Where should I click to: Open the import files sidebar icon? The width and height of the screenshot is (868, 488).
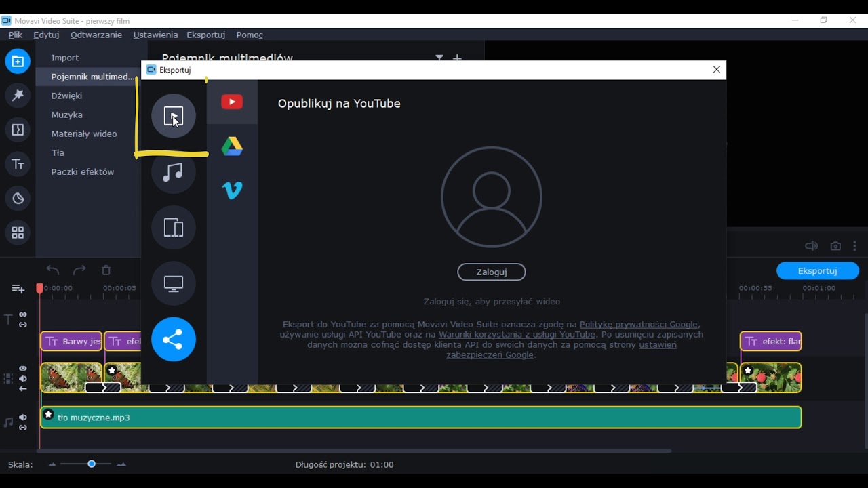18,61
